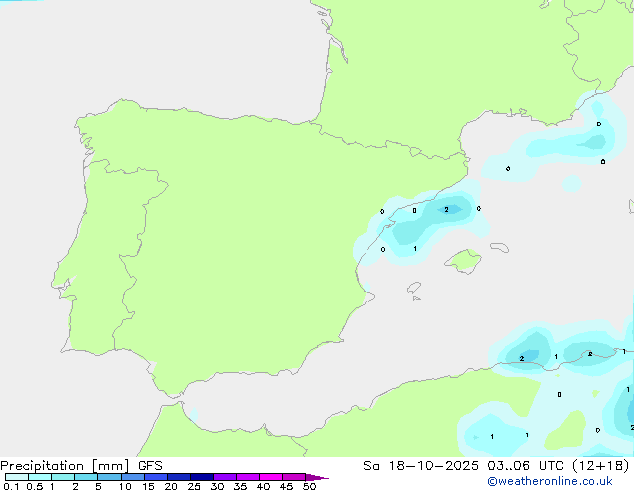Click the legend value 50
The height and width of the screenshot is (490, 634).
coord(309,486)
